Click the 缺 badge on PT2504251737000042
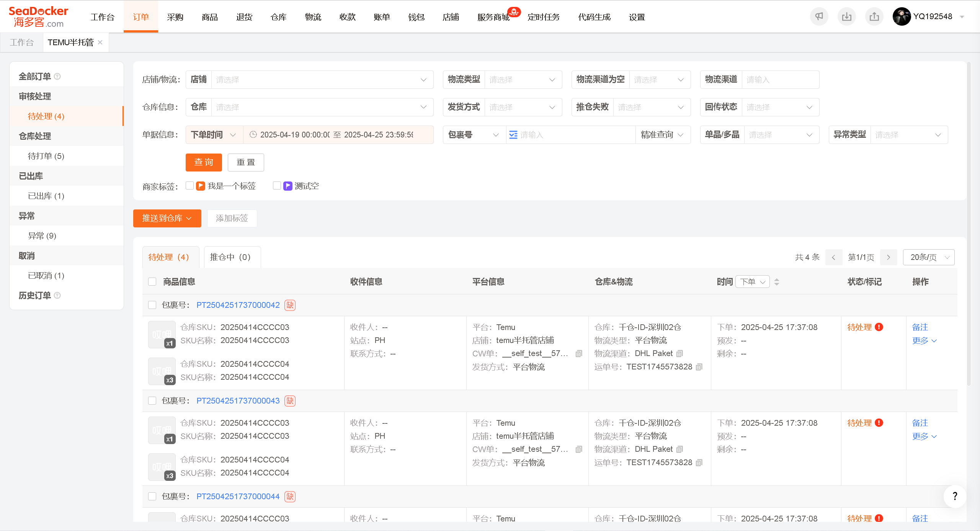 pos(290,305)
